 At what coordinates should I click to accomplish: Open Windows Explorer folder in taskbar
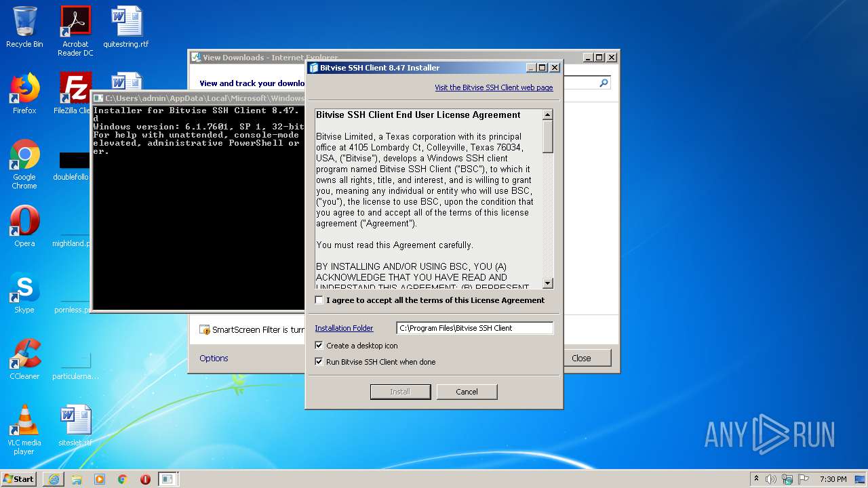tap(77, 479)
